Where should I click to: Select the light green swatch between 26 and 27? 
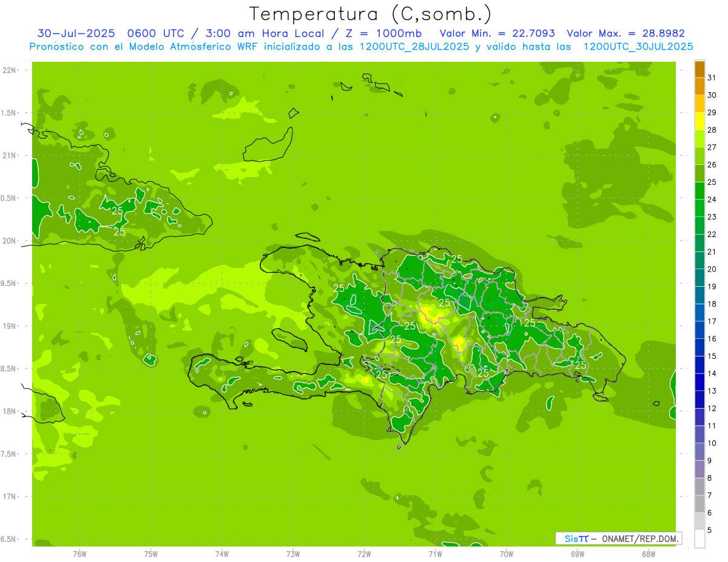coord(699,156)
